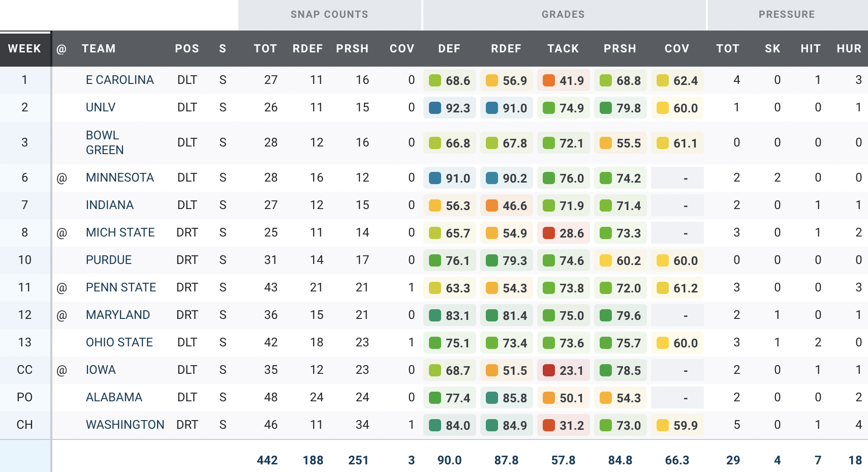868x472 pixels.
Task: Sort by HUR pressure column header
Action: [849, 49]
